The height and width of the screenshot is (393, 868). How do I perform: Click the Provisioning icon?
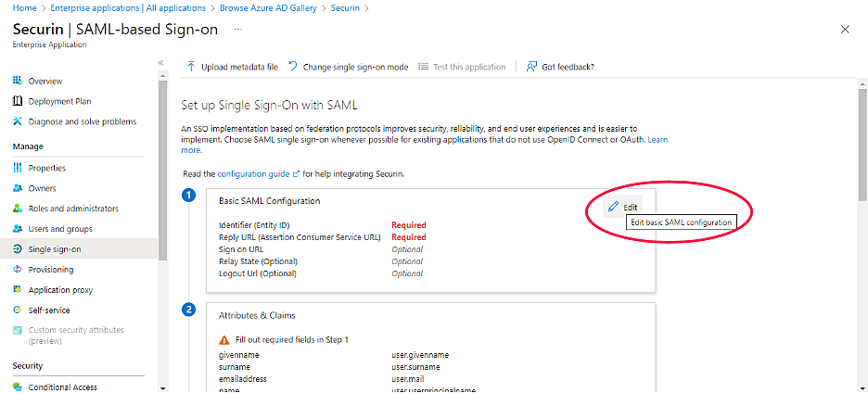18,270
